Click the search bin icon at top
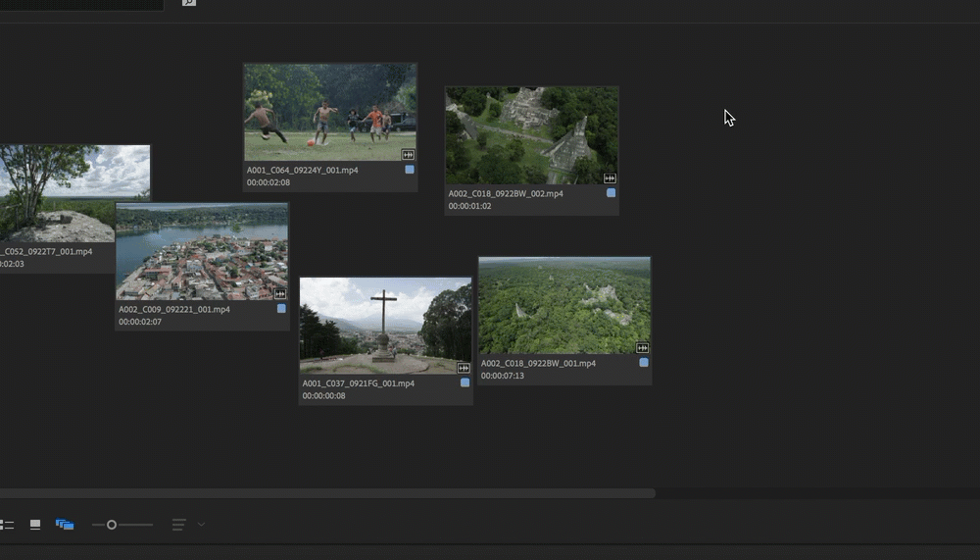This screenshot has height=560, width=980. (x=189, y=3)
